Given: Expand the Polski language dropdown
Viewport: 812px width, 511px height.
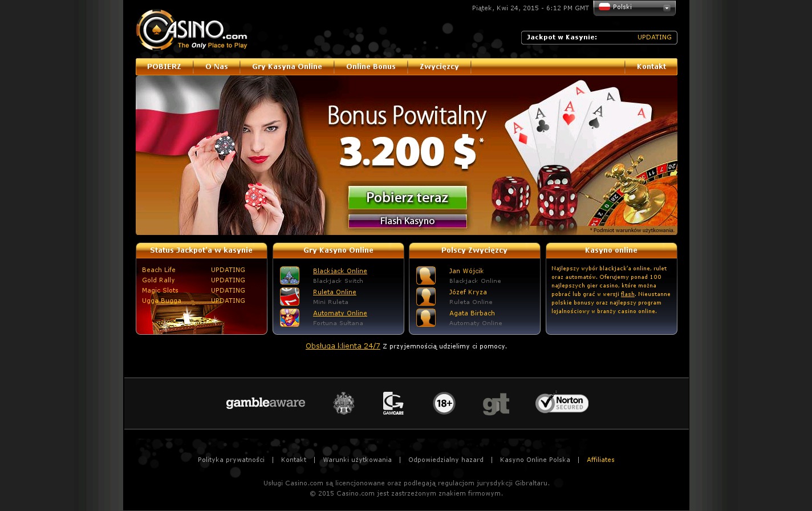Looking at the screenshot, I should coord(667,8).
